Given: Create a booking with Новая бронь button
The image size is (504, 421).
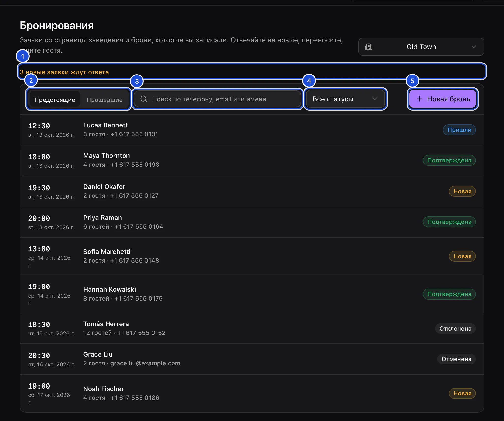Looking at the screenshot, I should point(442,99).
